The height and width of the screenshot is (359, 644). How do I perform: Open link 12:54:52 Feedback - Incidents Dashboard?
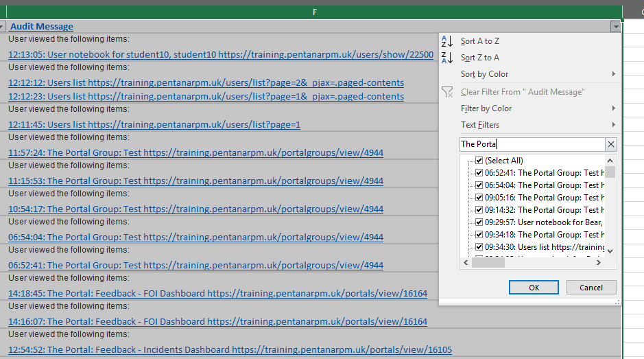point(230,350)
